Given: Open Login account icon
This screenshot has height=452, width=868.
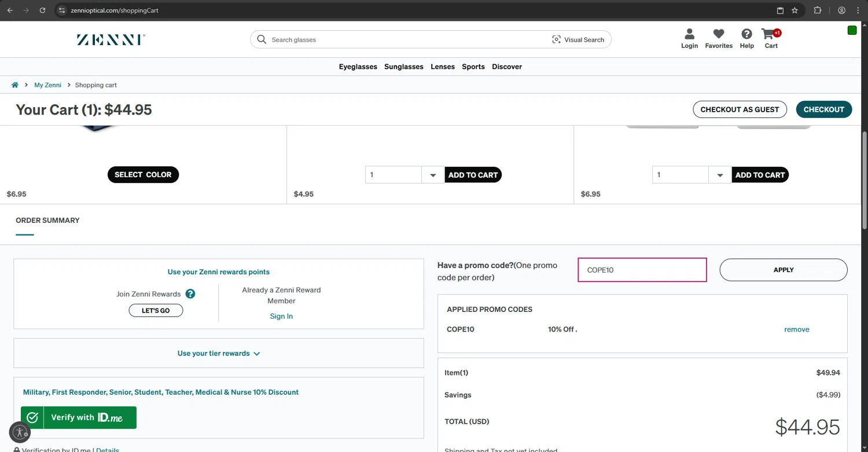Looking at the screenshot, I should [689, 39].
